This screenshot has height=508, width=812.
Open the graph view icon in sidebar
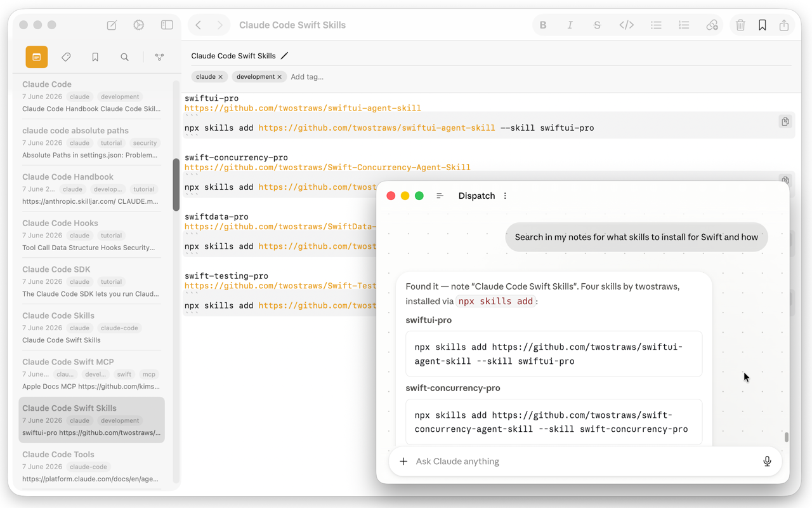[x=159, y=57]
